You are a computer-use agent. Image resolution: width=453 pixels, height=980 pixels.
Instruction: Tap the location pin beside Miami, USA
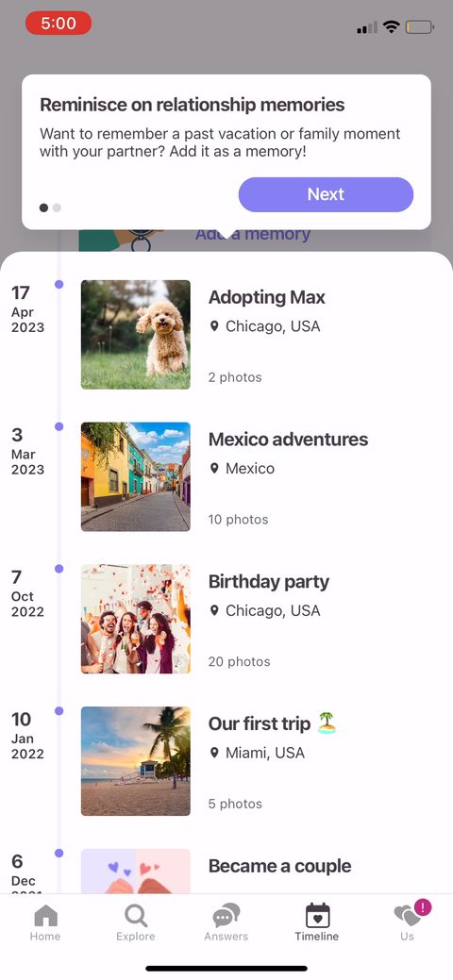point(214,753)
